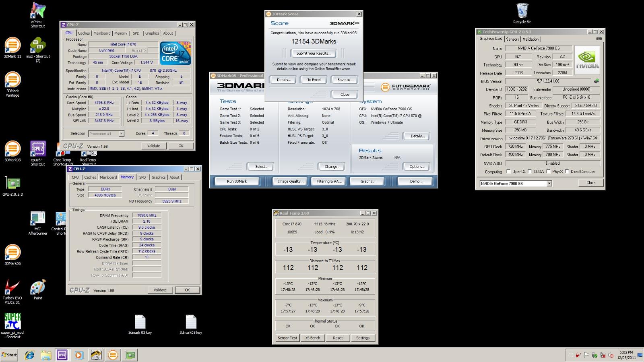Open Options in Results section
The height and width of the screenshot is (362, 644).
(x=417, y=167)
